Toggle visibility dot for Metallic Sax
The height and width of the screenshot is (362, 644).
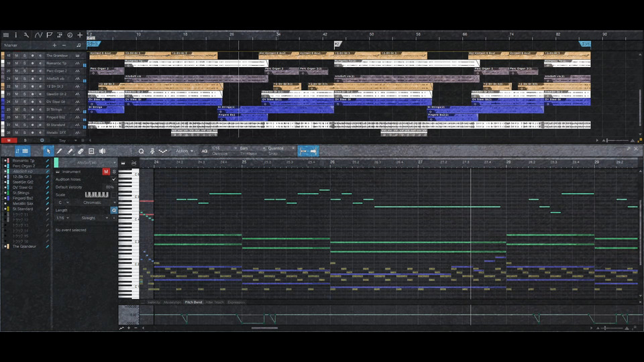tap(5, 203)
